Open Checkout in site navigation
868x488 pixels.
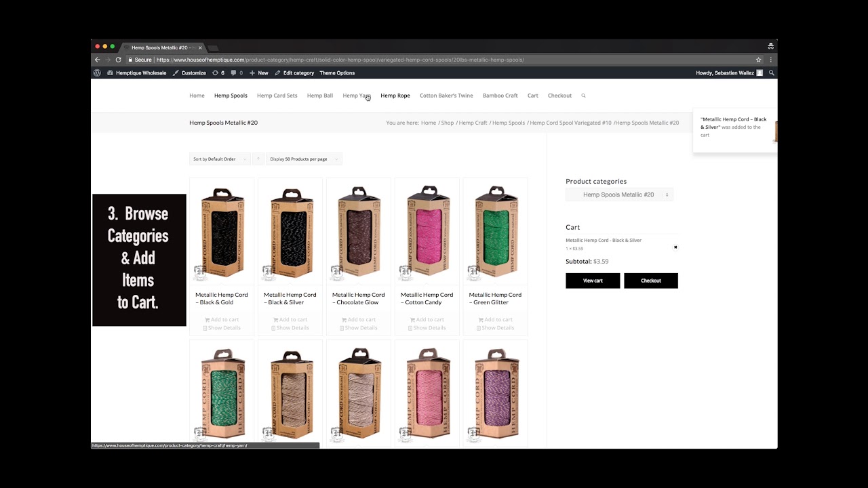click(x=559, y=96)
